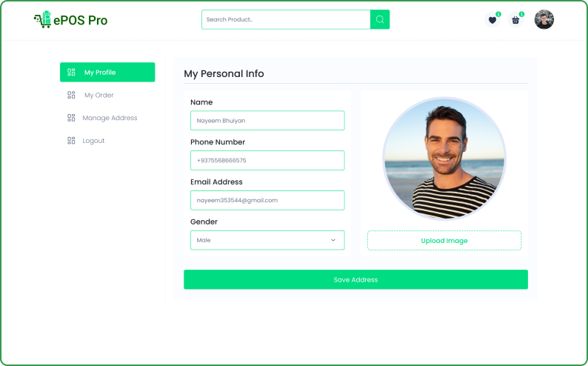Open the shopping basket icon
Screen dimensions: 588x366
515,20
